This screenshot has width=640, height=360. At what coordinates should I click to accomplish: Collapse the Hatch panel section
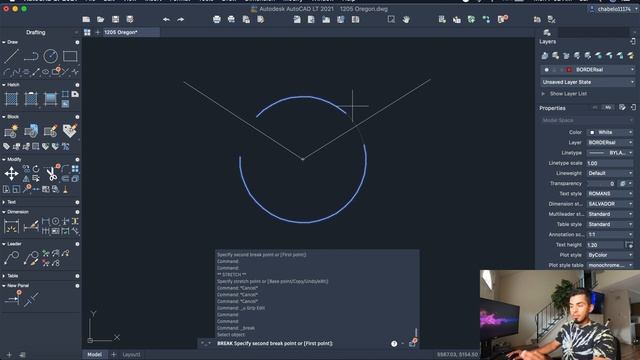[4, 85]
